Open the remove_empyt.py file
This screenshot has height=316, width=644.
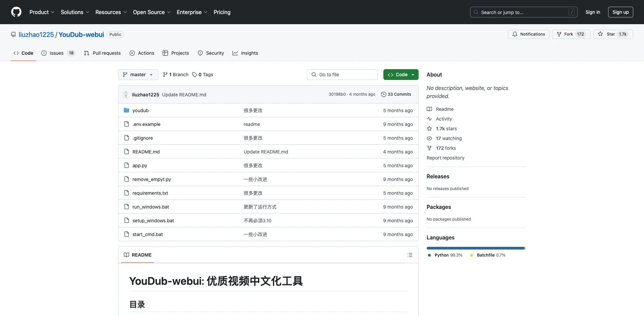tap(152, 179)
